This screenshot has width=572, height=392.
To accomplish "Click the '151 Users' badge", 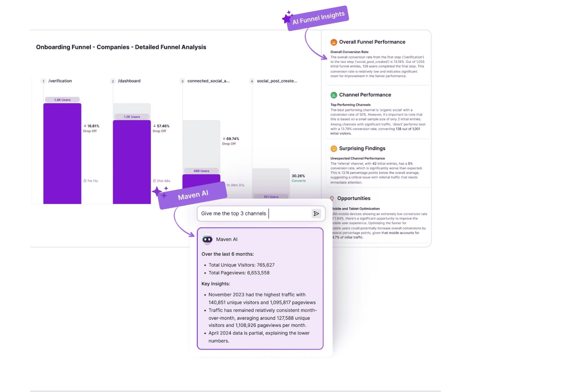I will (x=271, y=197).
